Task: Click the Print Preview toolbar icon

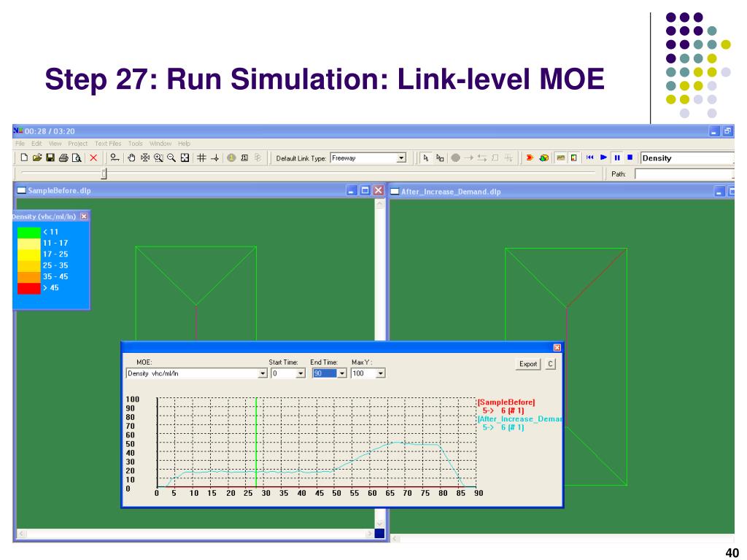Action: click(76, 157)
